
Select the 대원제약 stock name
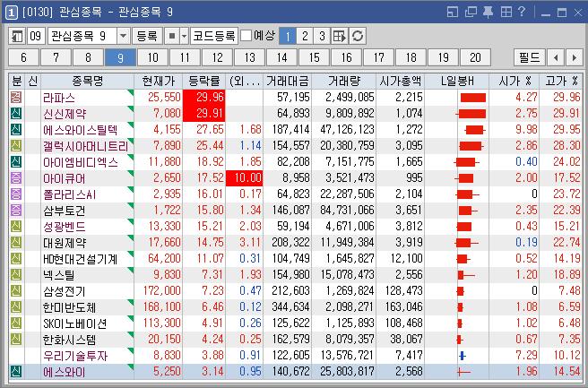coord(65,243)
